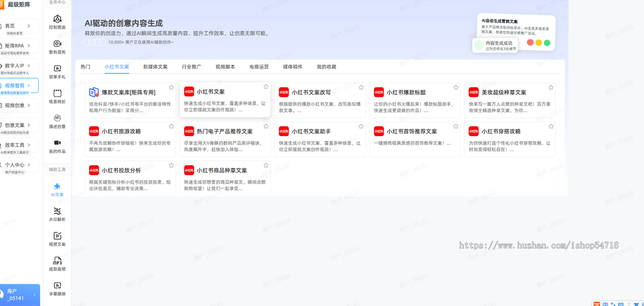Viewport: 644px width, 306px height.
Task: Toggle the star on the 小红书文案 card
Action: (266, 87)
